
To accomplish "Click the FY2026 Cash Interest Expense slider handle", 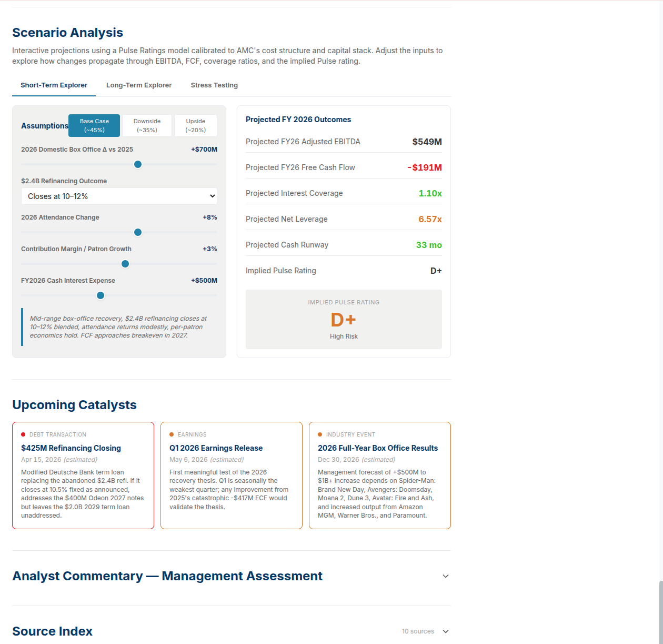I will (x=101, y=295).
